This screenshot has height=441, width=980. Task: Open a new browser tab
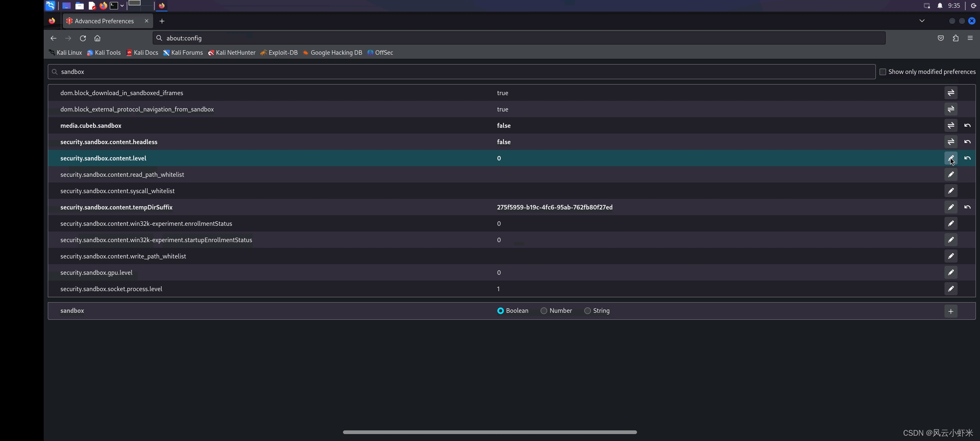tap(162, 21)
